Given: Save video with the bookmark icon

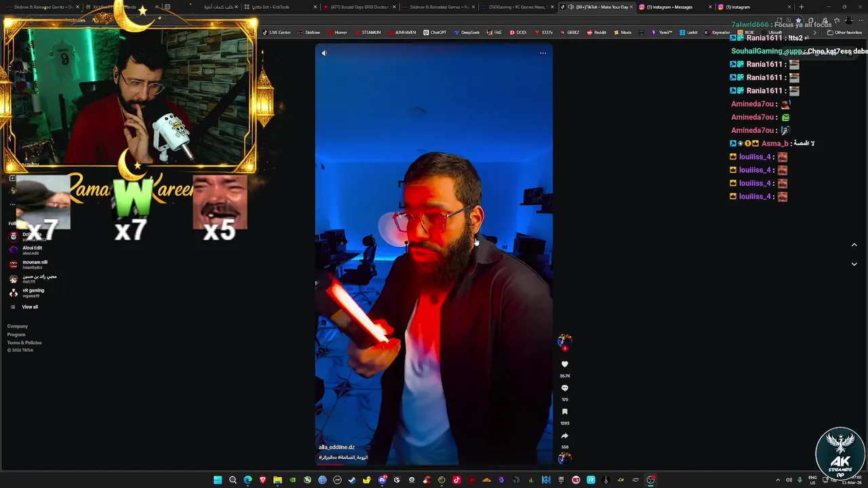Looking at the screenshot, I should 564,412.
